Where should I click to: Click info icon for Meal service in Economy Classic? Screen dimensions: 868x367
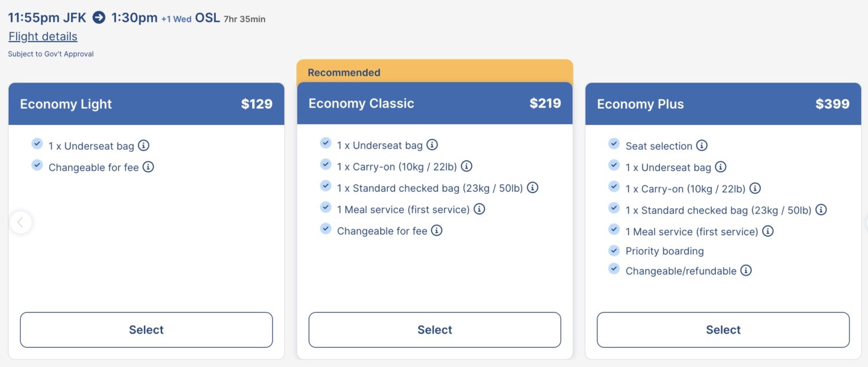point(479,209)
